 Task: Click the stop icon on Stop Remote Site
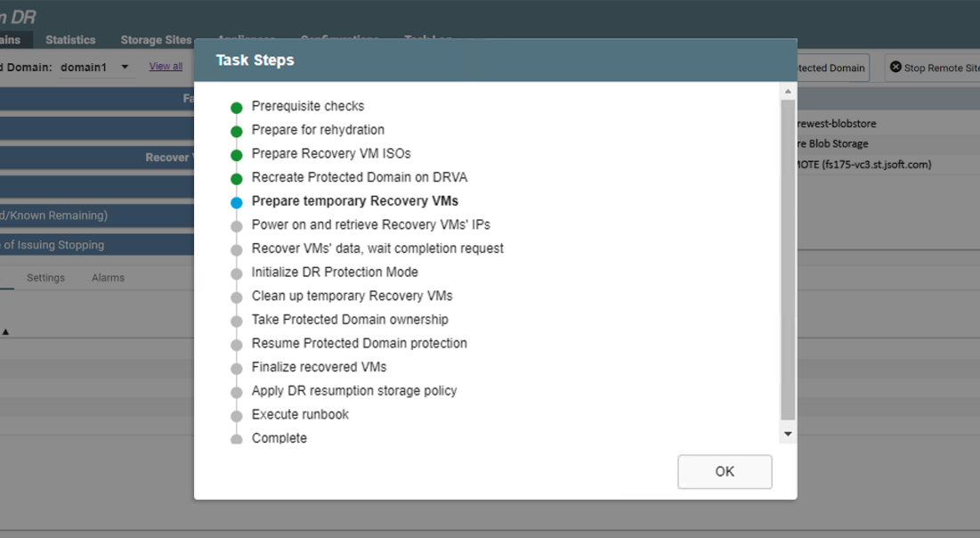tap(895, 68)
